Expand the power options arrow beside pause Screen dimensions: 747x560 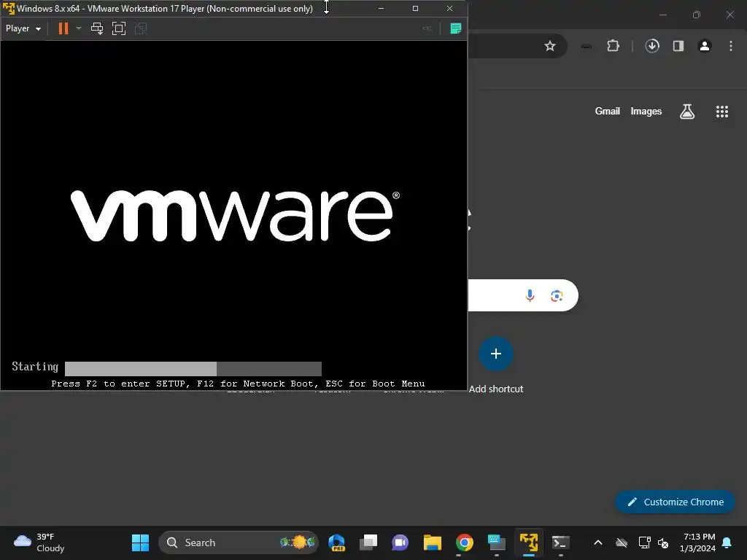79,28
